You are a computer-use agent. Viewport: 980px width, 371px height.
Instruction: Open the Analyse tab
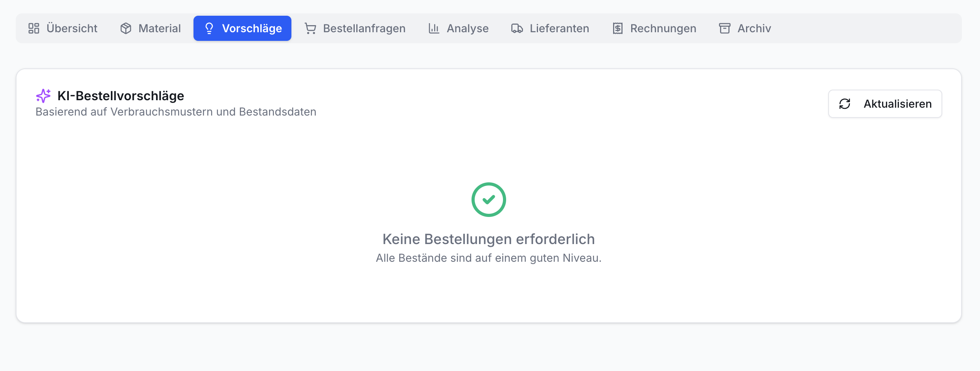tap(458, 28)
